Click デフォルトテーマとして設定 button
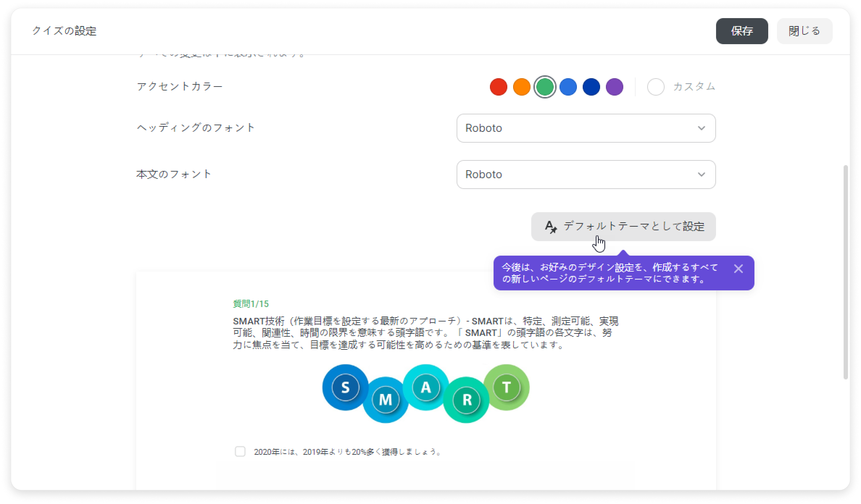The image size is (861, 504). point(623,227)
